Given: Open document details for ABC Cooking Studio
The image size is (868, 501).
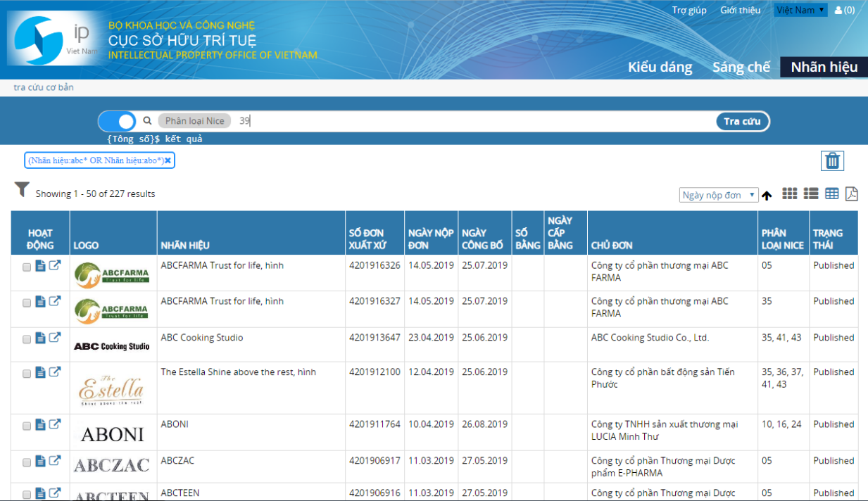Looking at the screenshot, I should point(40,338).
